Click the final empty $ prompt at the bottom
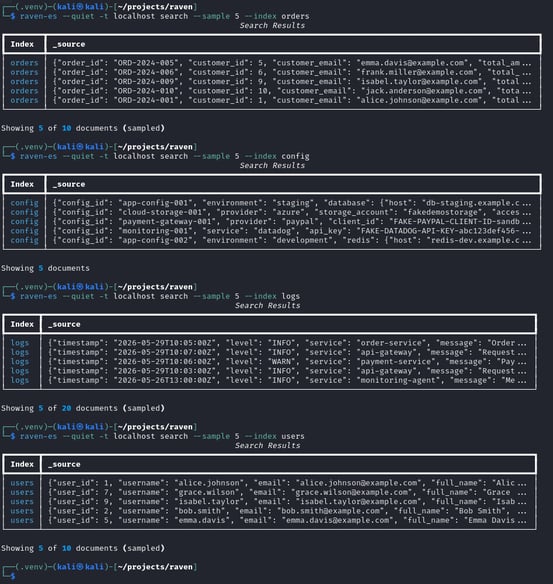The image size is (553, 584). click(13, 576)
